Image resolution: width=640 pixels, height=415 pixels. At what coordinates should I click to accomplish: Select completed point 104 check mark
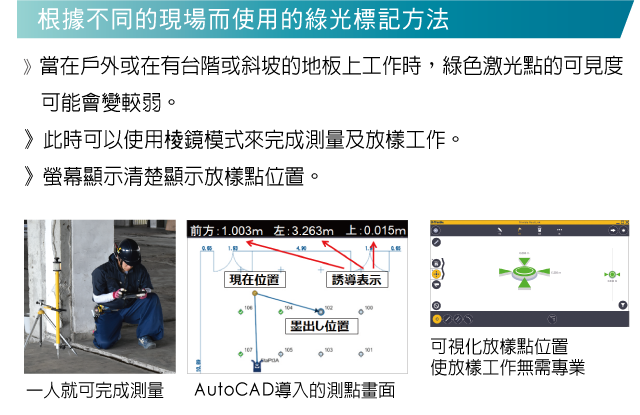[280, 312]
